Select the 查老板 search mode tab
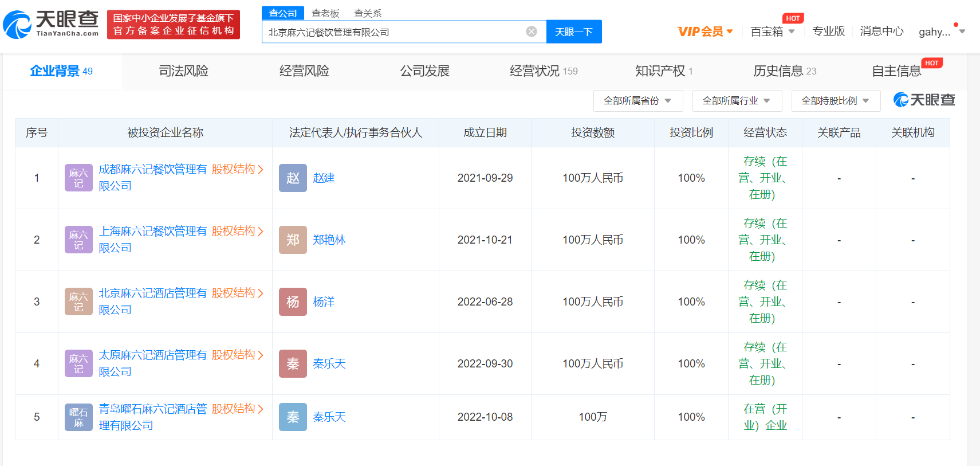The width and height of the screenshot is (980, 466). [x=325, y=13]
